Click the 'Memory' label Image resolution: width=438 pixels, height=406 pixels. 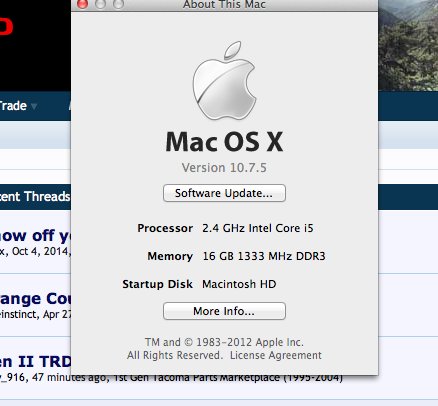click(x=170, y=256)
